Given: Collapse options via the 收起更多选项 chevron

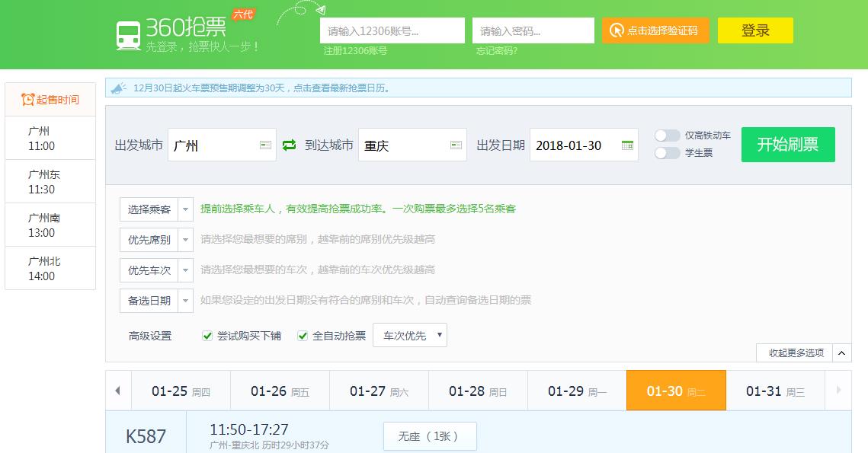Looking at the screenshot, I should point(841,353).
